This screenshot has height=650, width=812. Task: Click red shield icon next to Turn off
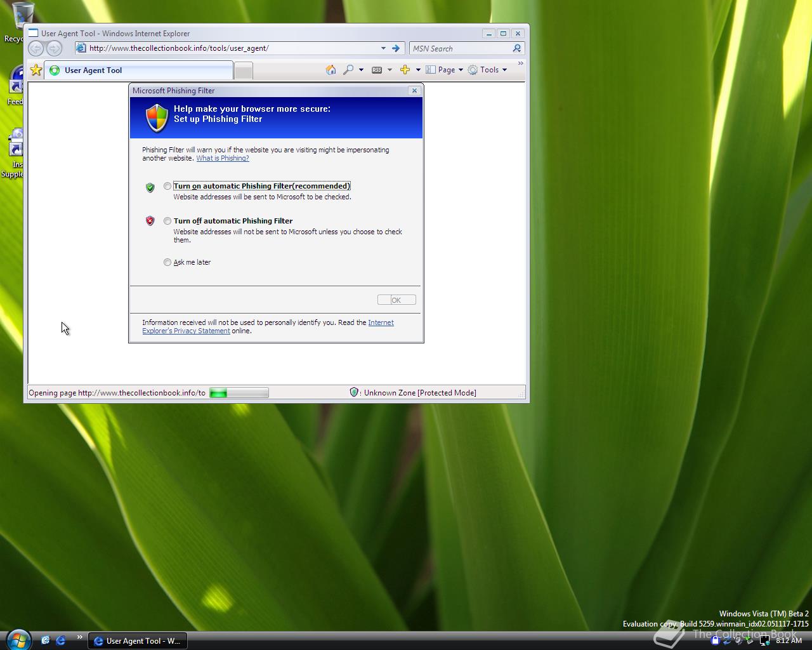coord(150,221)
